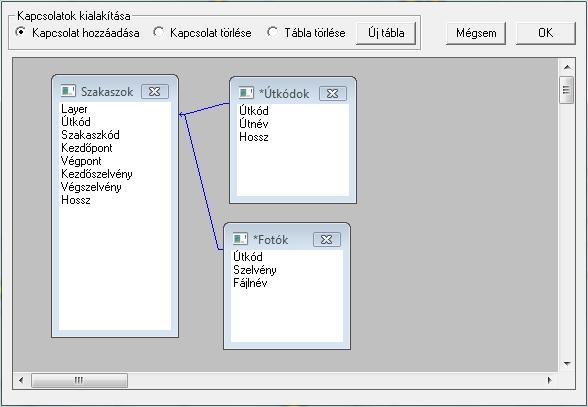This screenshot has width=588, height=407.
Task: Close the Szakaszok table box
Action: pos(155,91)
